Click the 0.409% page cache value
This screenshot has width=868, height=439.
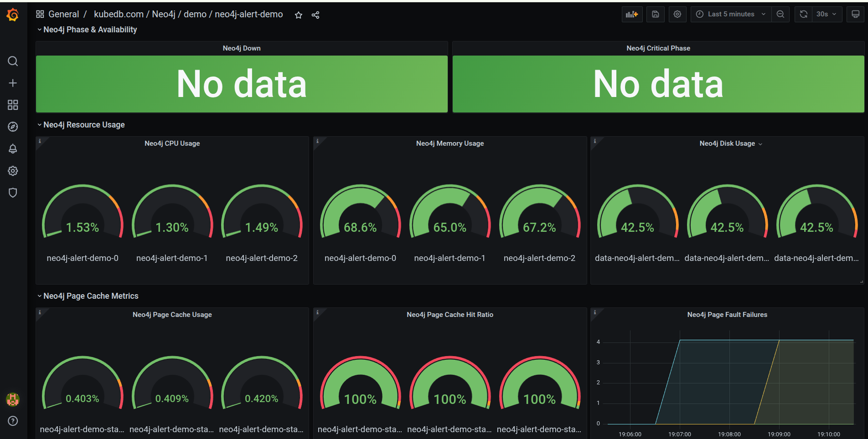[x=172, y=398]
